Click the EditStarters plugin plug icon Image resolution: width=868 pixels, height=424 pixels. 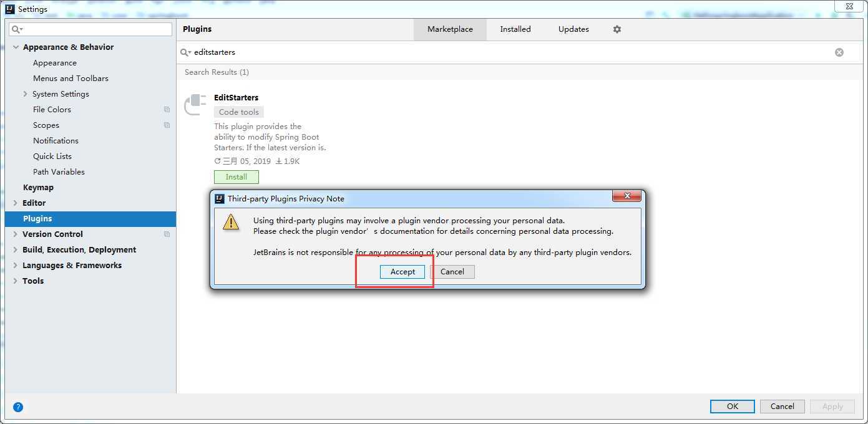coord(195,104)
